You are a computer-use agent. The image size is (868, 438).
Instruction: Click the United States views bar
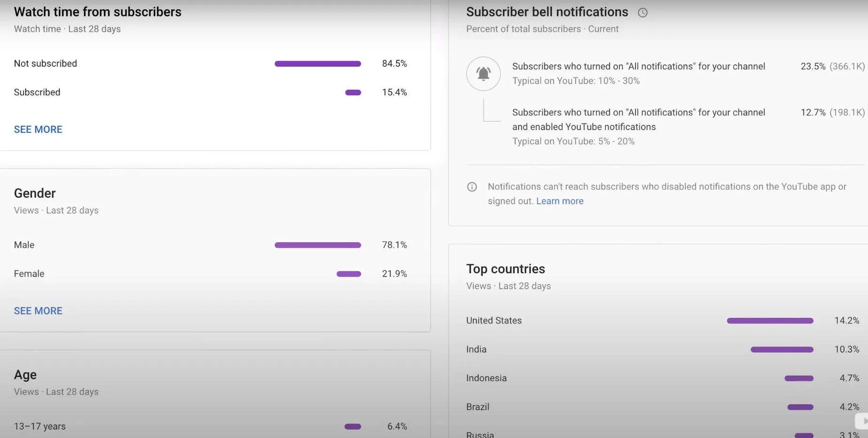click(770, 321)
